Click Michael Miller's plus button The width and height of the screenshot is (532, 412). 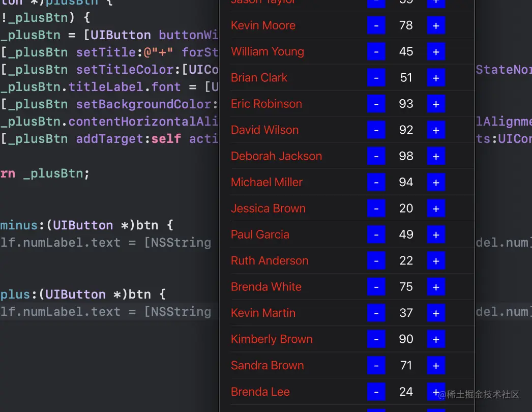point(436,182)
